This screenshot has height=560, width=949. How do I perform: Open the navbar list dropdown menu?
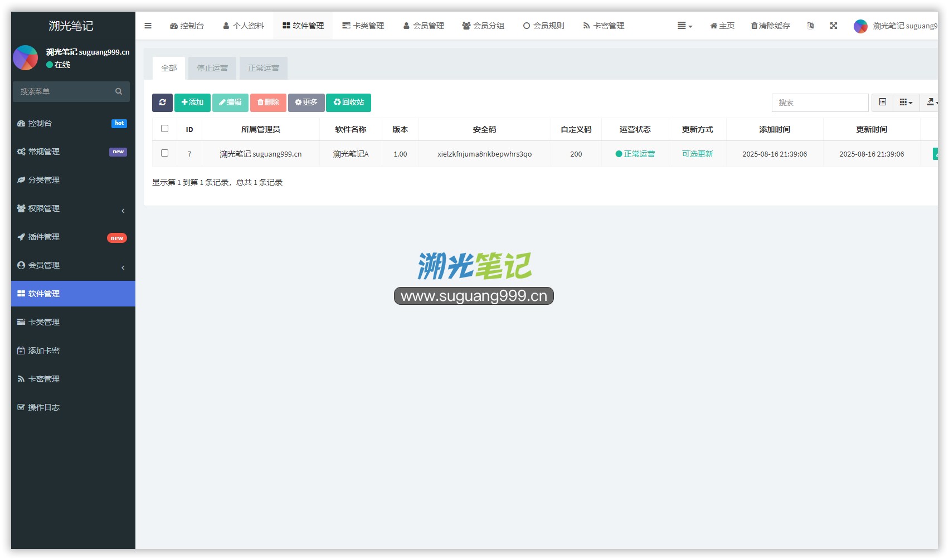click(x=685, y=26)
